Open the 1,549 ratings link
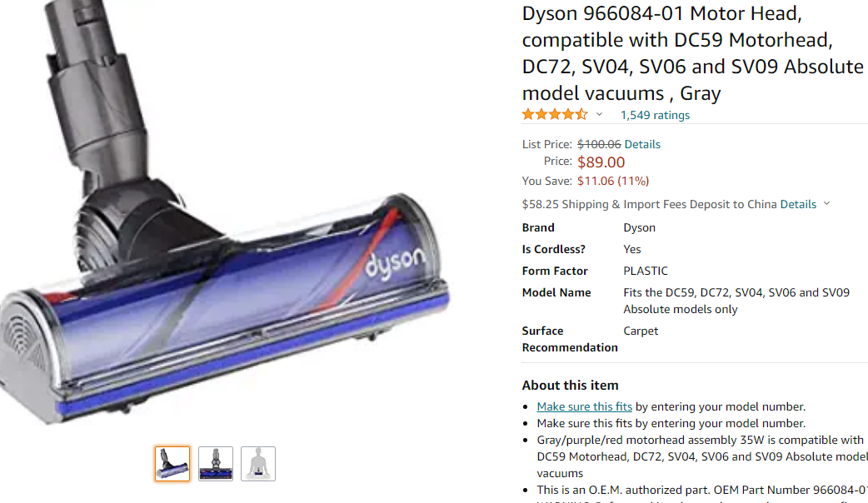The image size is (868, 503). coord(655,115)
